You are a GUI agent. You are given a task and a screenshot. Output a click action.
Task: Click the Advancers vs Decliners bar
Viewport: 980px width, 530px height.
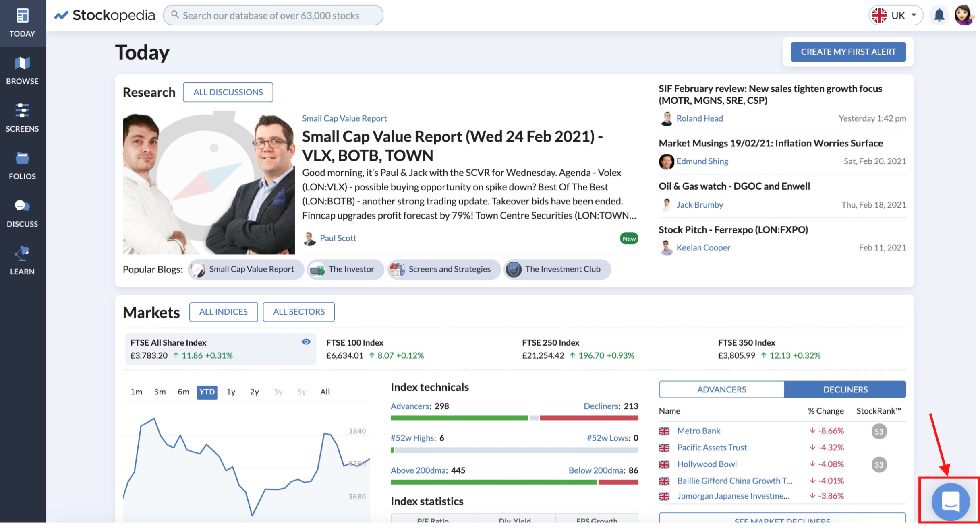[x=514, y=418]
